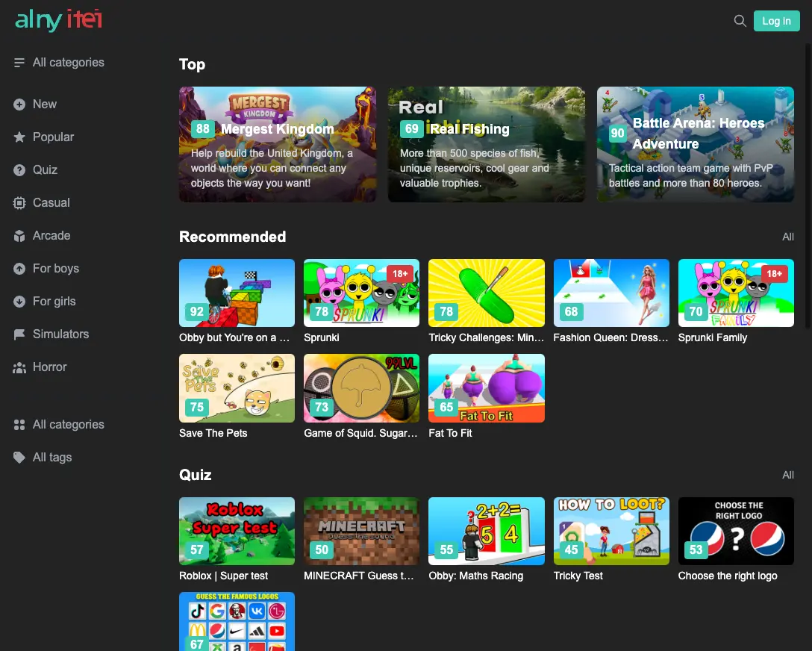Open the Mergest Kingdom banner
Screen dimensions: 812x651
(278, 144)
